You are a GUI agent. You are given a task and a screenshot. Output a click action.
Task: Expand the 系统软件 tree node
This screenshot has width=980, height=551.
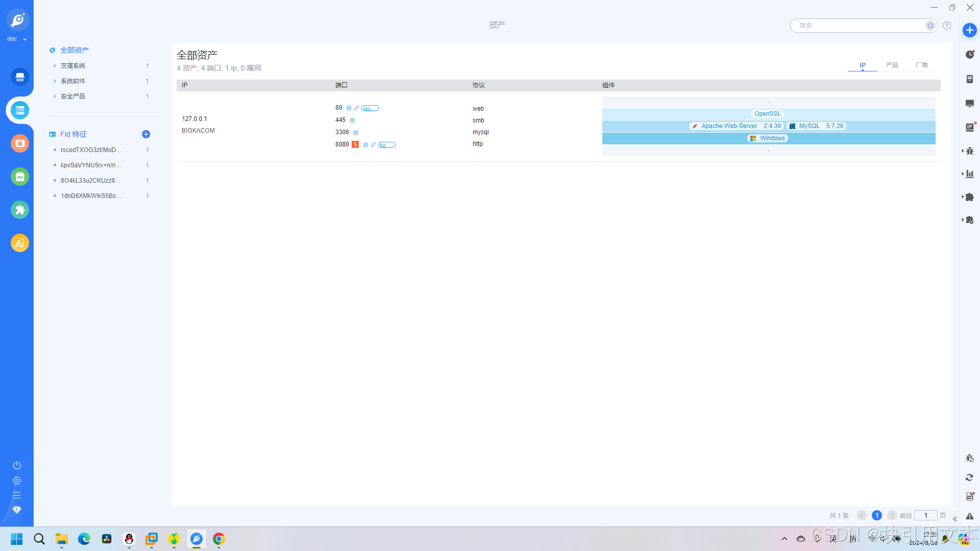pos(55,81)
